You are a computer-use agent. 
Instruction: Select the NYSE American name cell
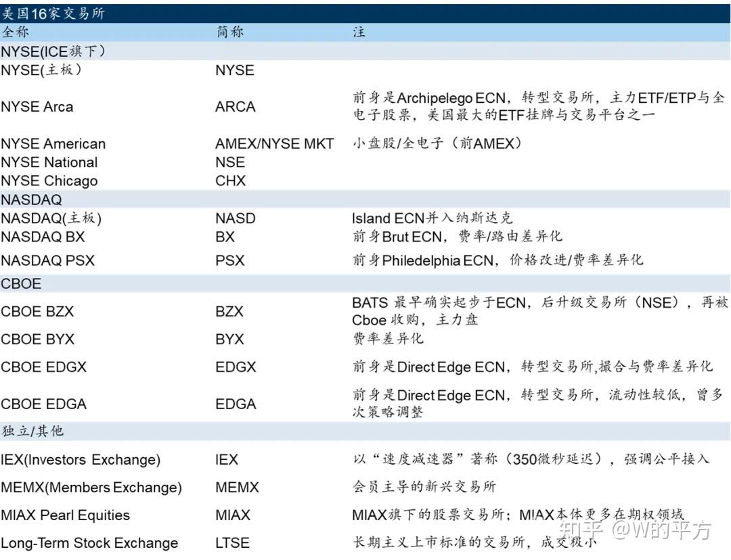point(53,143)
